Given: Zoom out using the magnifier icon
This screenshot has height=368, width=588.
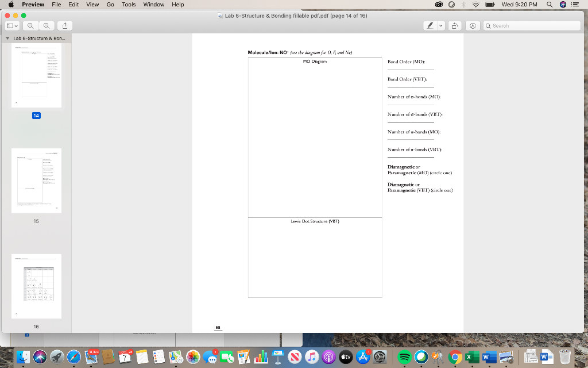Looking at the screenshot, I should 29,25.
